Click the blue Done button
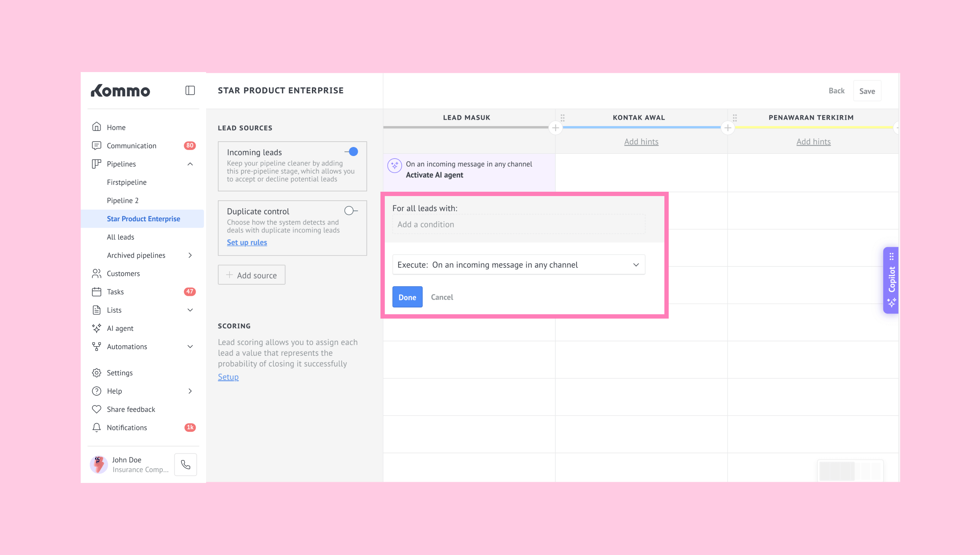Image resolution: width=980 pixels, height=555 pixels. 407,297
